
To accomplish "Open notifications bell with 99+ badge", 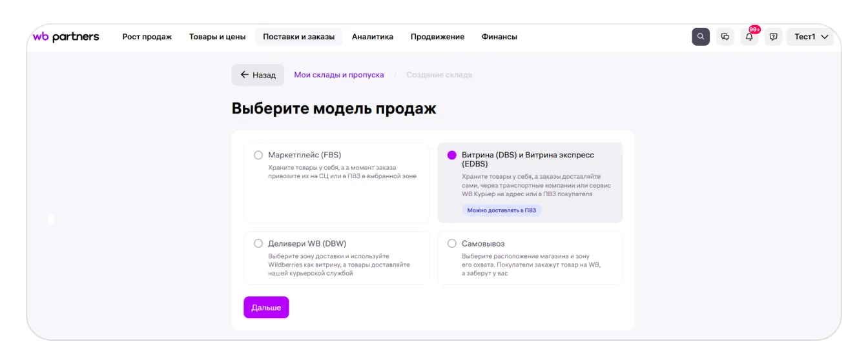I will tap(749, 37).
